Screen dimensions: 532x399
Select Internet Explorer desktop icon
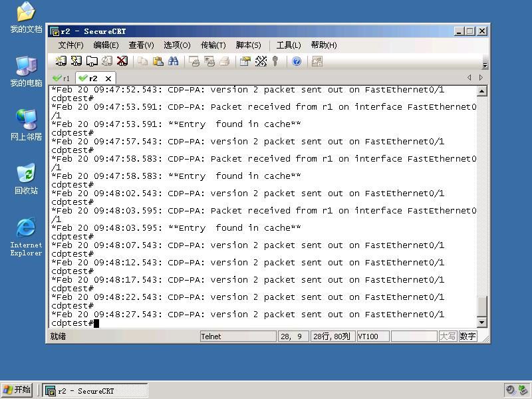(26, 237)
